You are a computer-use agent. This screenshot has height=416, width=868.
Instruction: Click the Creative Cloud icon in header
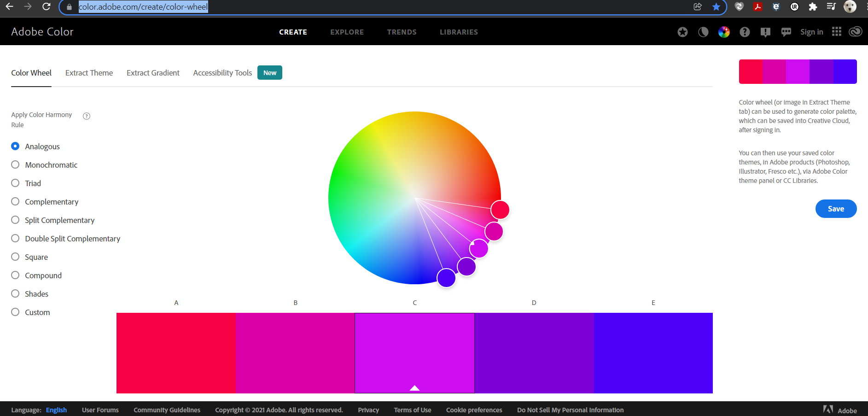pos(856,31)
